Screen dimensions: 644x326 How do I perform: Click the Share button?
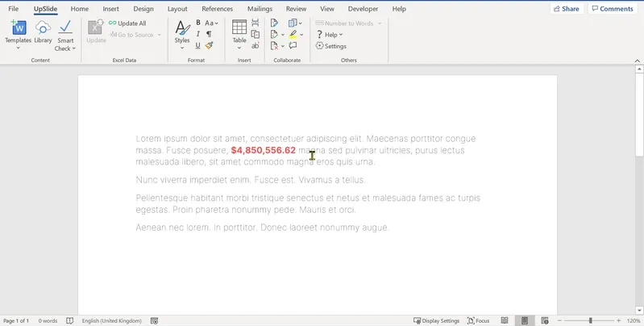[567, 9]
